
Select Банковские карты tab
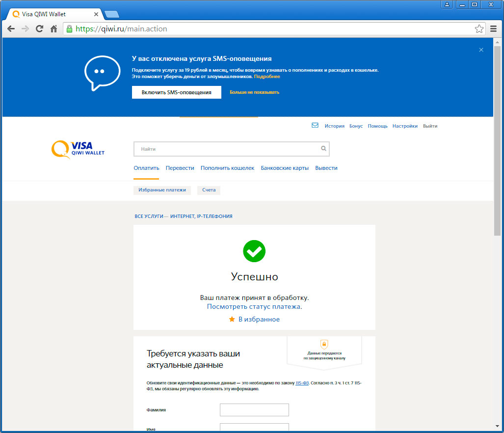pos(285,168)
